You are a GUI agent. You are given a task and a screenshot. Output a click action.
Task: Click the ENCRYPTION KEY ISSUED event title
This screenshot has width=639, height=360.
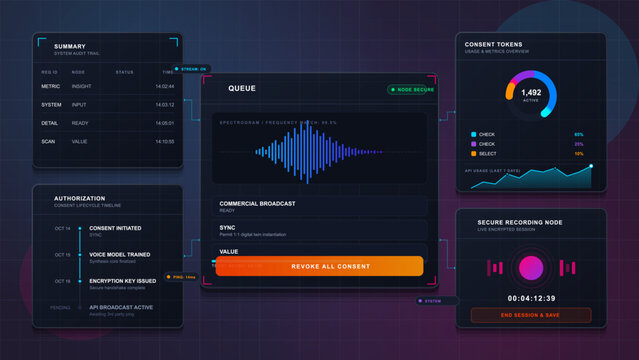coord(123,281)
